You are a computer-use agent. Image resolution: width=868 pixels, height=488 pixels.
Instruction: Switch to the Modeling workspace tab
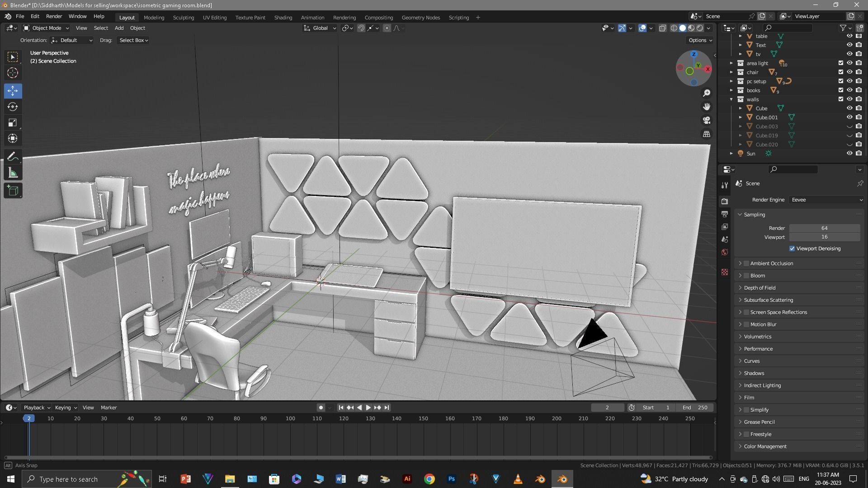click(154, 18)
